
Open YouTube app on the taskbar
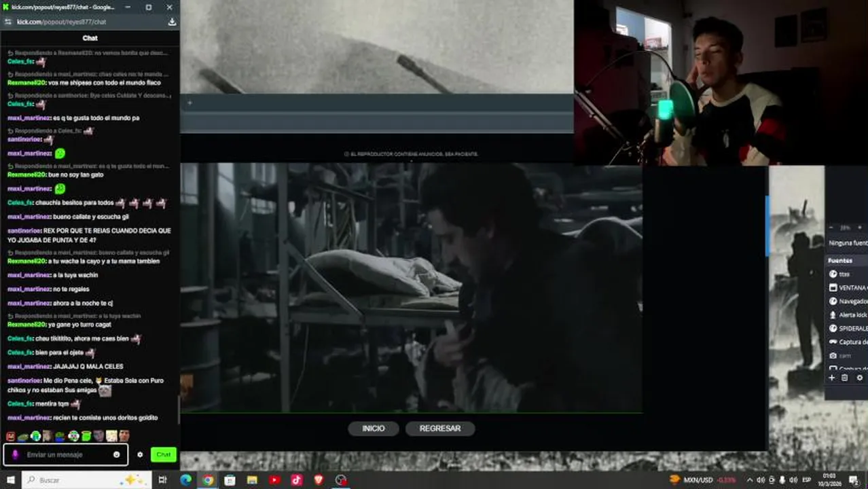click(274, 480)
